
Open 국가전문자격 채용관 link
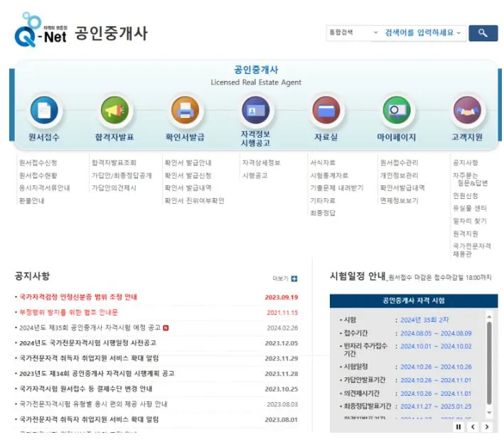coord(472,250)
